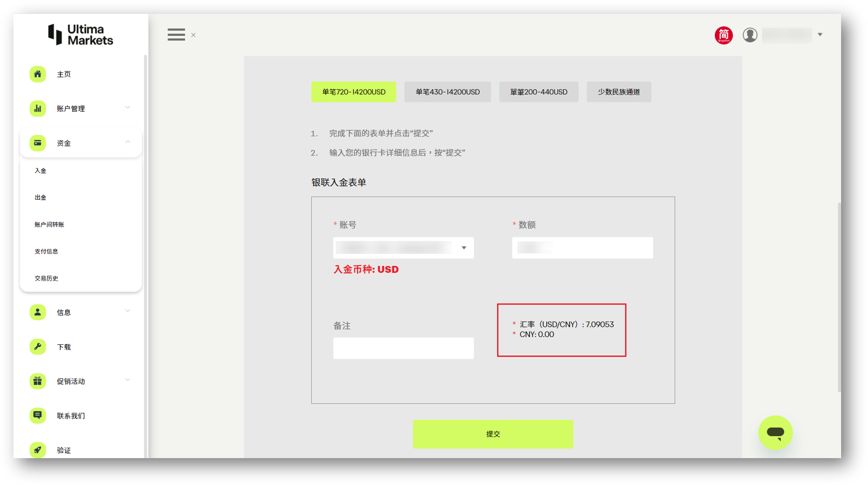Click the wrench icon beside 下载
Screen dimensions: 868x485
point(38,347)
